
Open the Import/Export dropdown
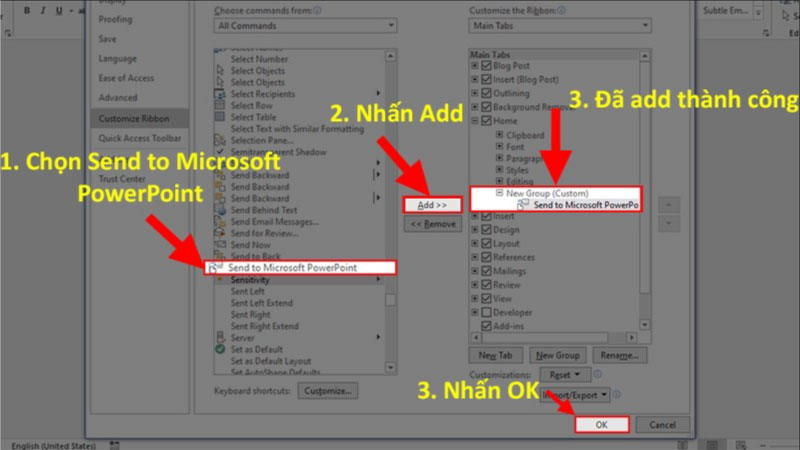pyautogui.click(x=575, y=394)
